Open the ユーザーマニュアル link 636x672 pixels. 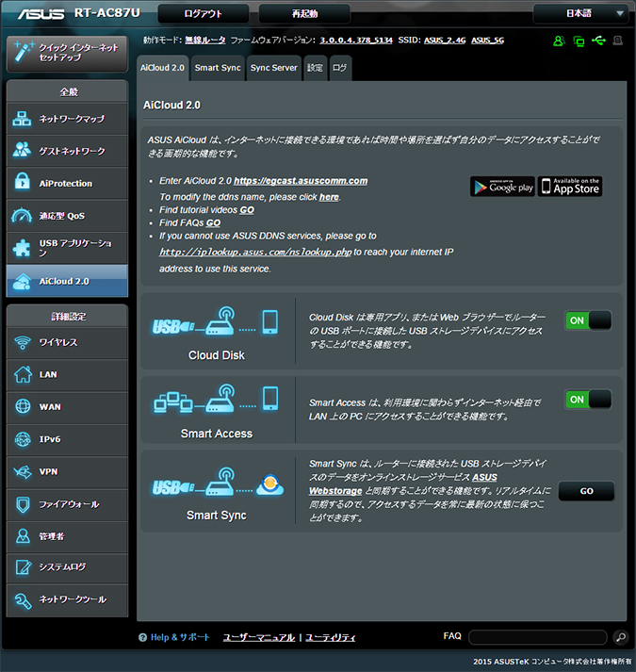(259, 637)
